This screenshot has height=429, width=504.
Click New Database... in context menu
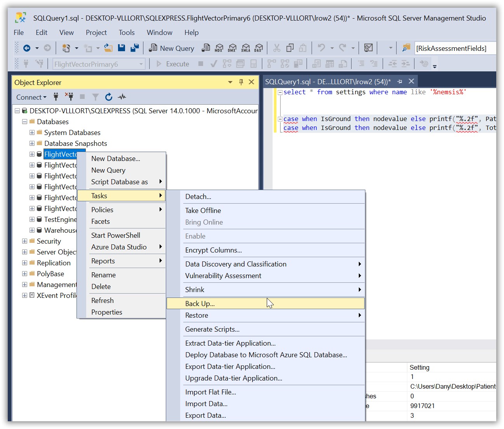122,158
